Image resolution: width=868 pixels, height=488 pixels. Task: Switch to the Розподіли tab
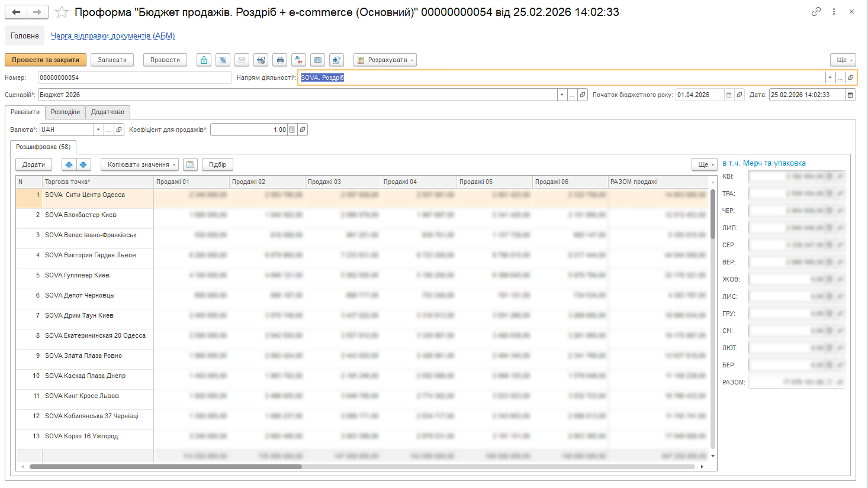(65, 112)
